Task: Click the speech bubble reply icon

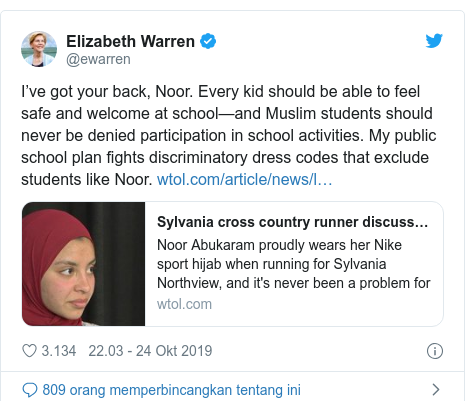Action: tap(30, 390)
